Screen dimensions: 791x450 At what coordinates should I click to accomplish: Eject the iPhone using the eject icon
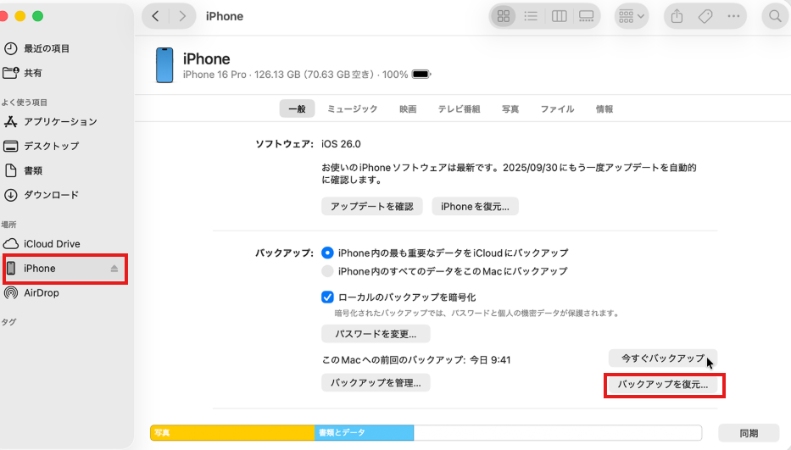coord(115,268)
